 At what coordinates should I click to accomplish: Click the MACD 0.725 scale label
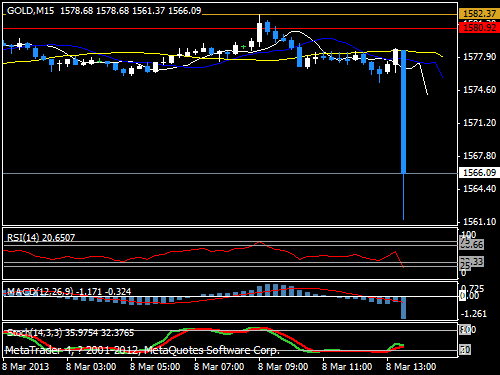pyautogui.click(x=472, y=289)
